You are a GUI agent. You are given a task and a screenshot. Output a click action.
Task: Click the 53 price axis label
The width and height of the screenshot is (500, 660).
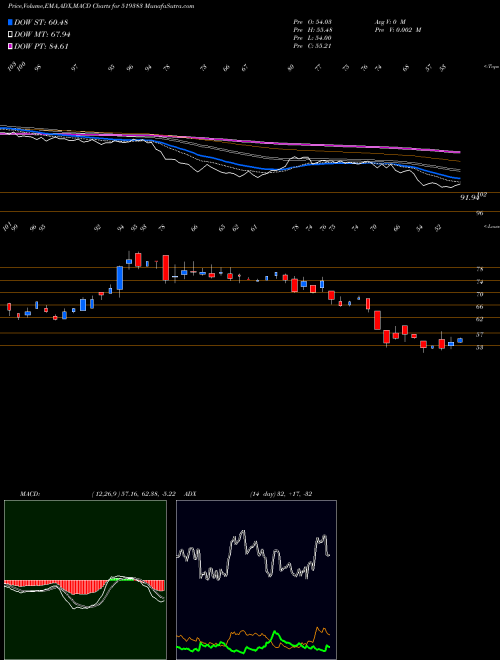[x=479, y=347]
